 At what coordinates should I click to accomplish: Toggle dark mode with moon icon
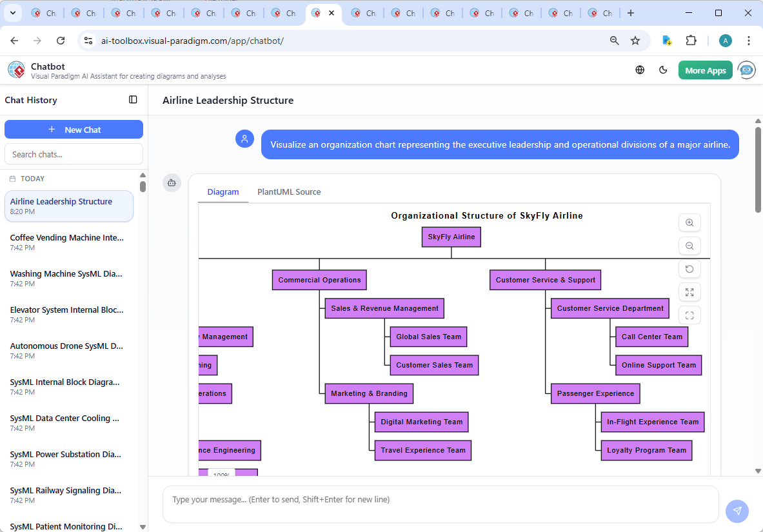[x=663, y=70]
